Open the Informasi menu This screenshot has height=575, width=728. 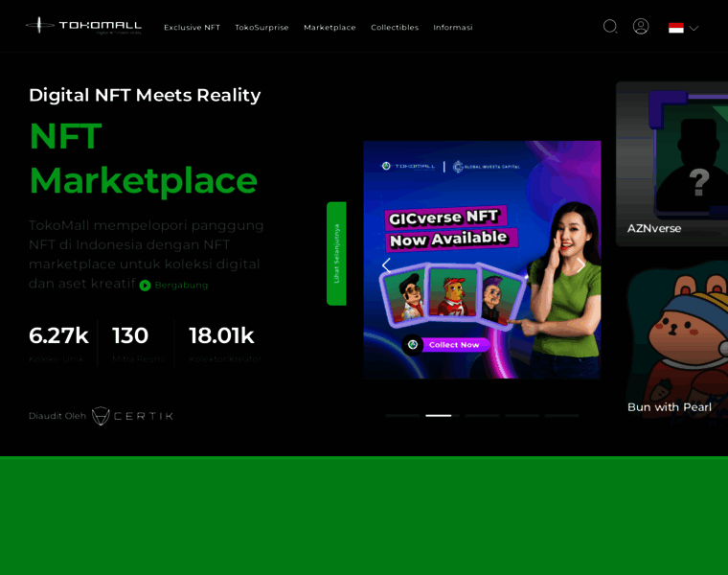pyautogui.click(x=453, y=28)
